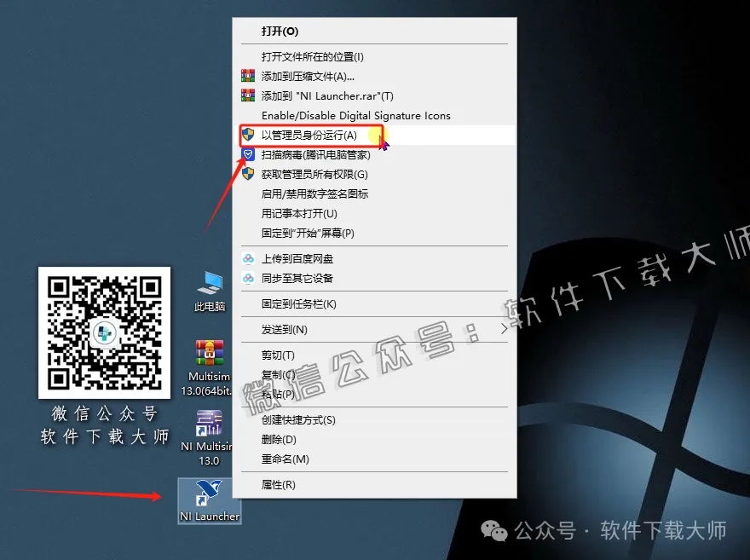The height and width of the screenshot is (560, 750).
Task: Click the Tencent shield icon beside 扫描病毒
Action: (x=248, y=154)
